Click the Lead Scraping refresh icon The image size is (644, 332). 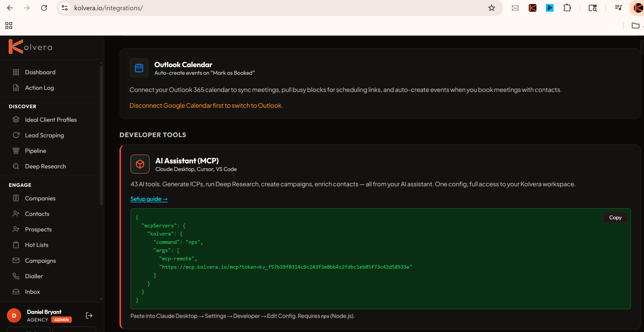[16, 135]
